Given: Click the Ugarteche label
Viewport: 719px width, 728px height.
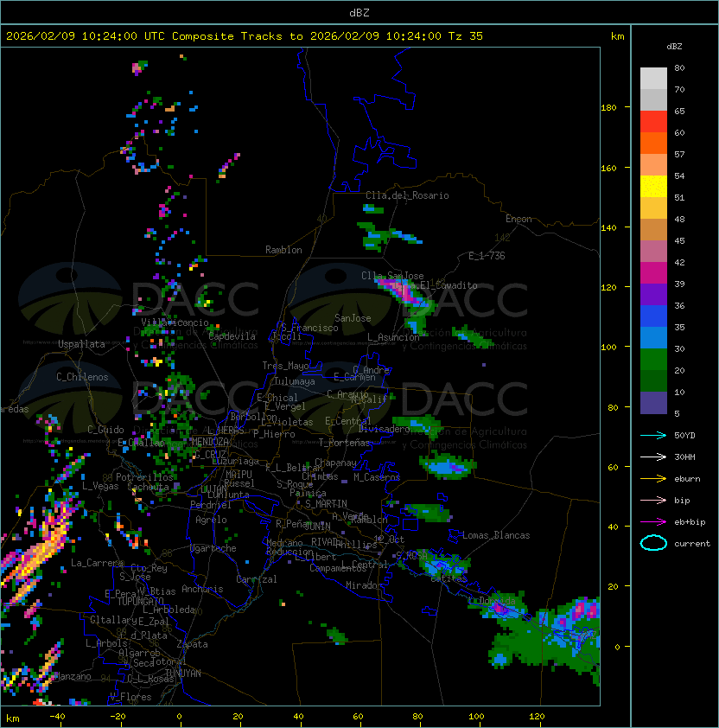Looking at the screenshot, I should point(213,548).
